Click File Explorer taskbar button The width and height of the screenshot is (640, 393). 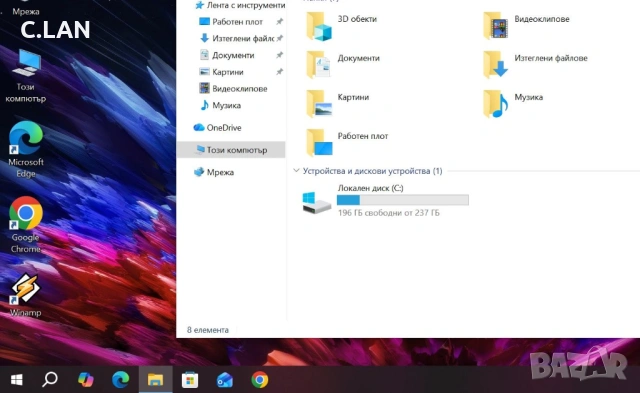pos(156,380)
